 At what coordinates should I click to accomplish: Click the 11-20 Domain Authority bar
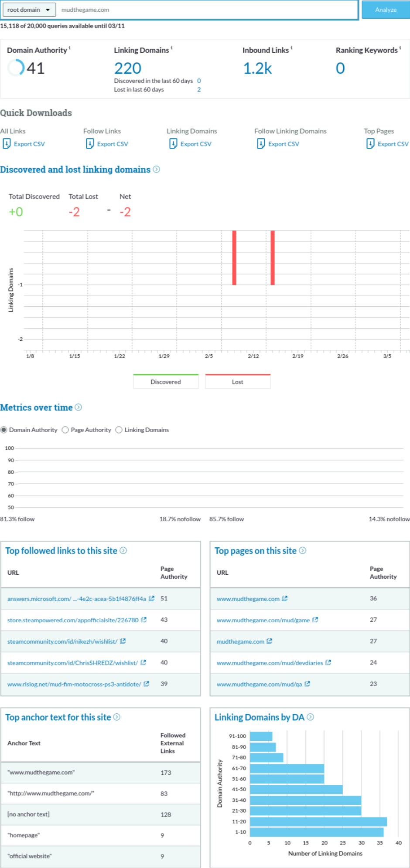coord(318,821)
